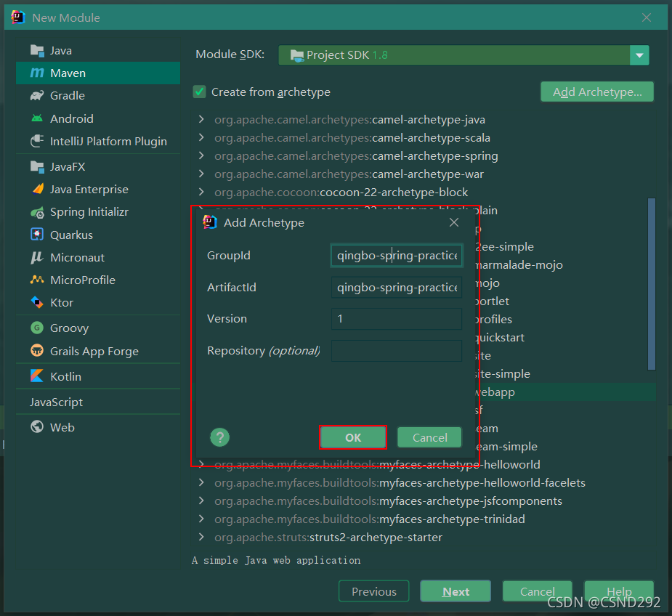Select myfaces-archetype-trinidad row text

pos(370,519)
